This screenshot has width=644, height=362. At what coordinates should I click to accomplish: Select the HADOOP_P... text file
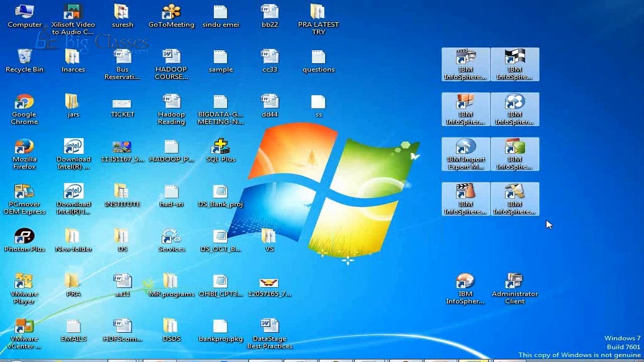tap(171, 151)
